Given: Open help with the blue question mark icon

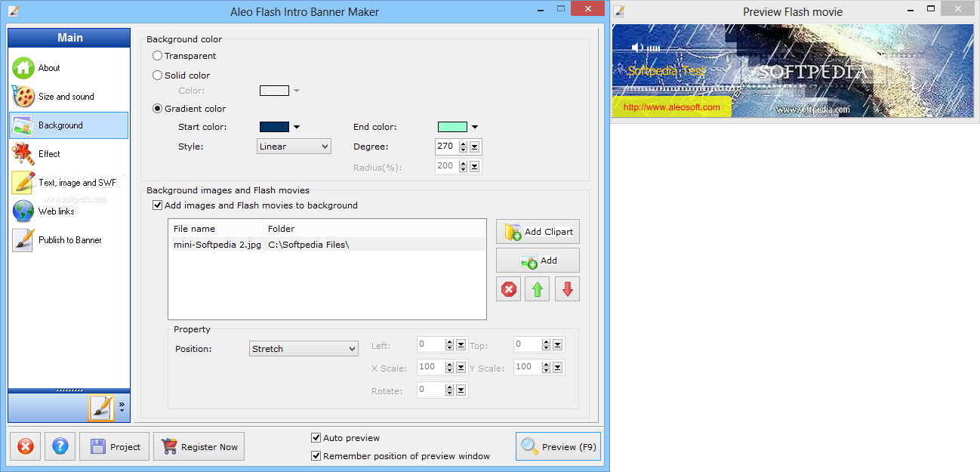Looking at the screenshot, I should pyautogui.click(x=60, y=446).
